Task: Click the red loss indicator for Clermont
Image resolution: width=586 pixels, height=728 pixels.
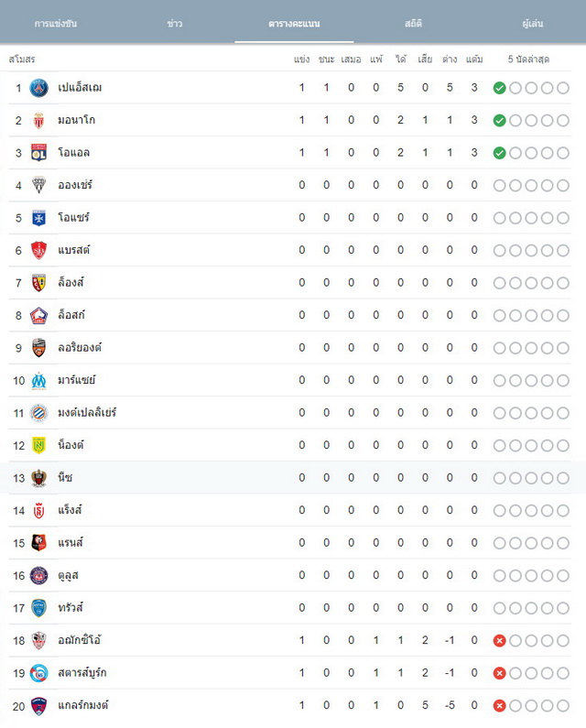Action: click(499, 706)
